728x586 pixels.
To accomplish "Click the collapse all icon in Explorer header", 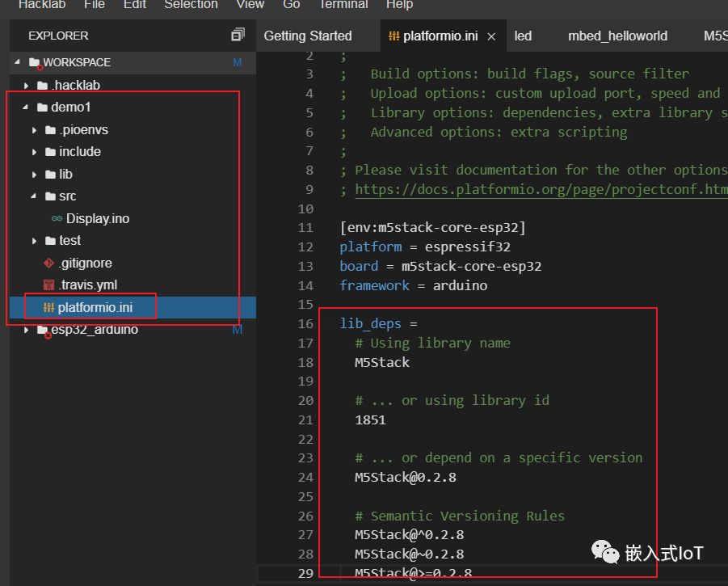I will click(x=238, y=35).
